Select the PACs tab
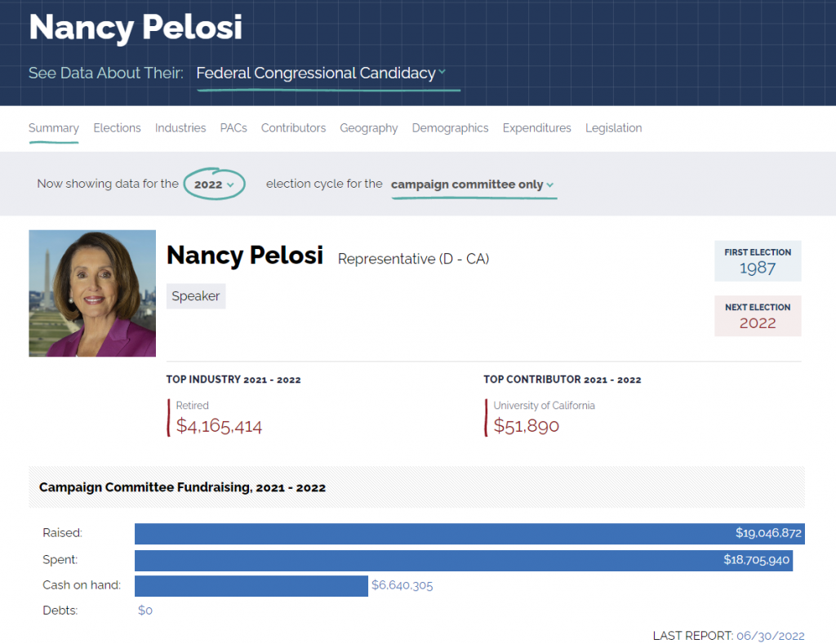 (233, 128)
